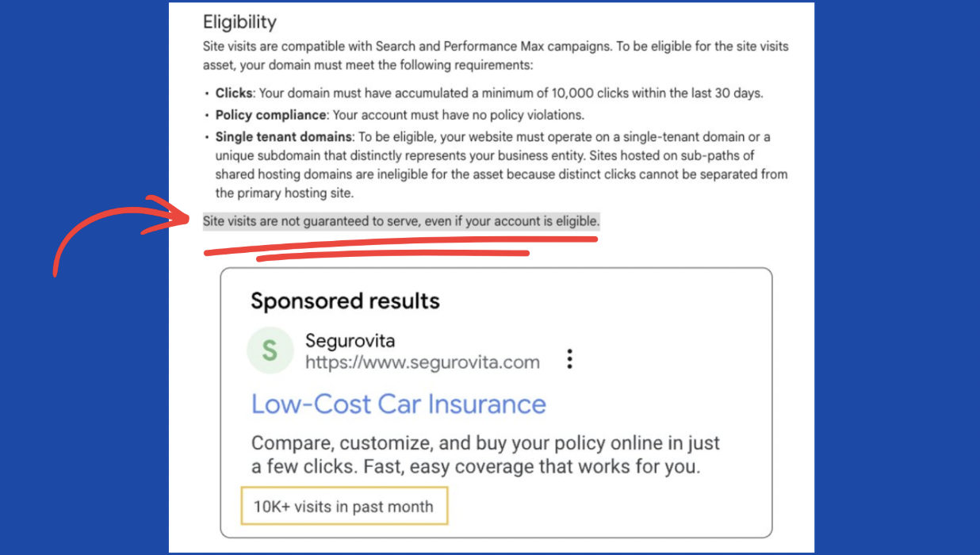Image resolution: width=980 pixels, height=555 pixels.
Task: Select the 10K+ visits in past month badge
Action: click(344, 506)
